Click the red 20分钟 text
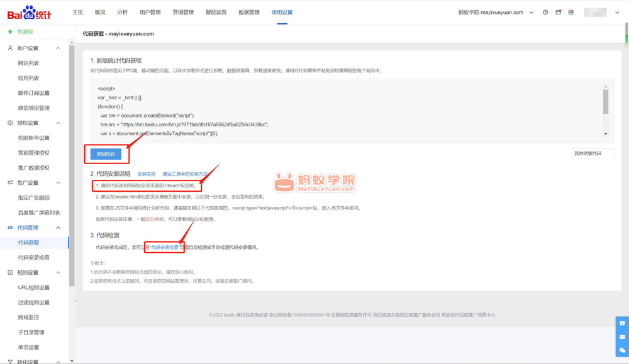This screenshot has height=364, width=629. 152,219
